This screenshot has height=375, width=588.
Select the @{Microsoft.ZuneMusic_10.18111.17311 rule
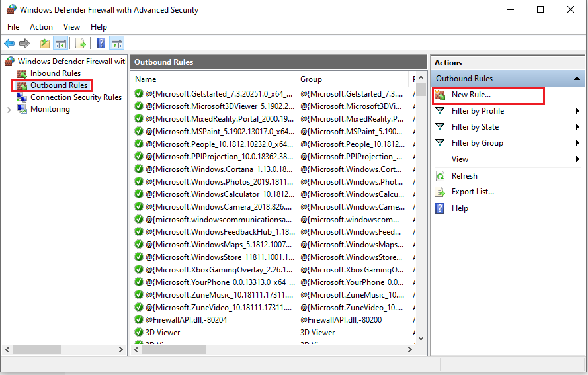tap(219, 295)
